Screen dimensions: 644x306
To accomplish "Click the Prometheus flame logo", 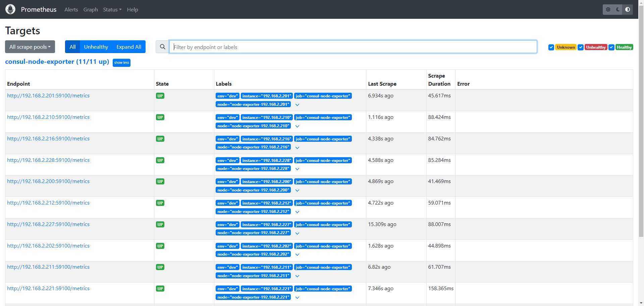I will 10,9.
